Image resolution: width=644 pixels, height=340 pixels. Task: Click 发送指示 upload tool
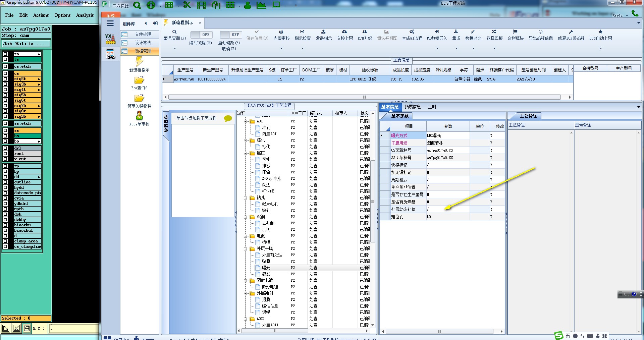pyautogui.click(x=324, y=35)
